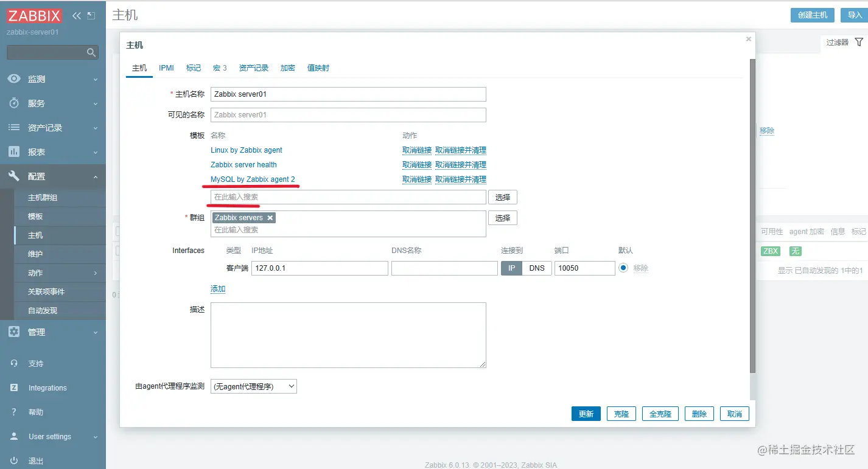Switch to the 值映射 tab
This screenshot has width=868, height=469.
[318, 68]
